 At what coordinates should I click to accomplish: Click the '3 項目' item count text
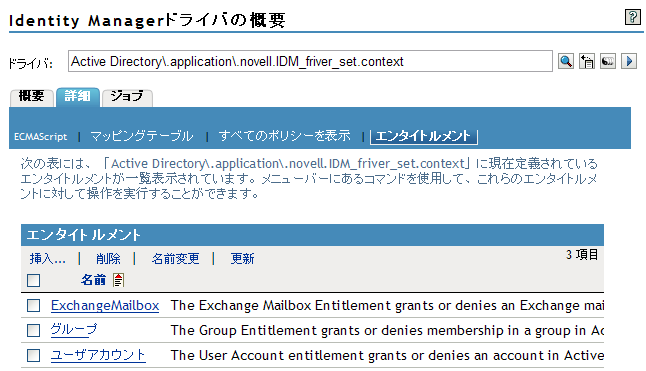(x=582, y=255)
